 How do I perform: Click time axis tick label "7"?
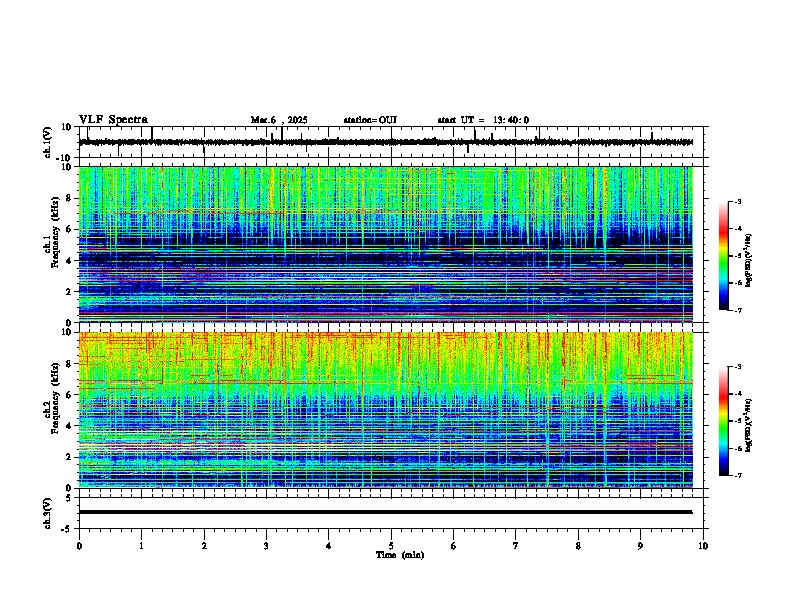click(516, 546)
